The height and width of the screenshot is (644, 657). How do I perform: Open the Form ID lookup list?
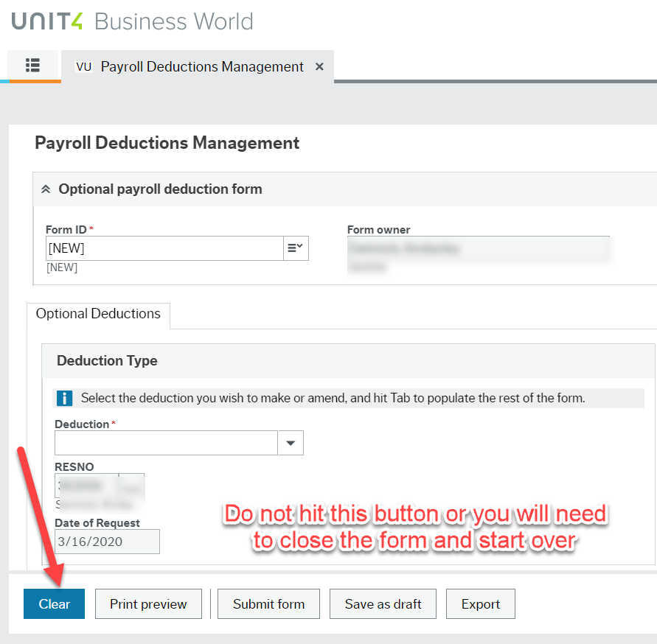(x=296, y=248)
